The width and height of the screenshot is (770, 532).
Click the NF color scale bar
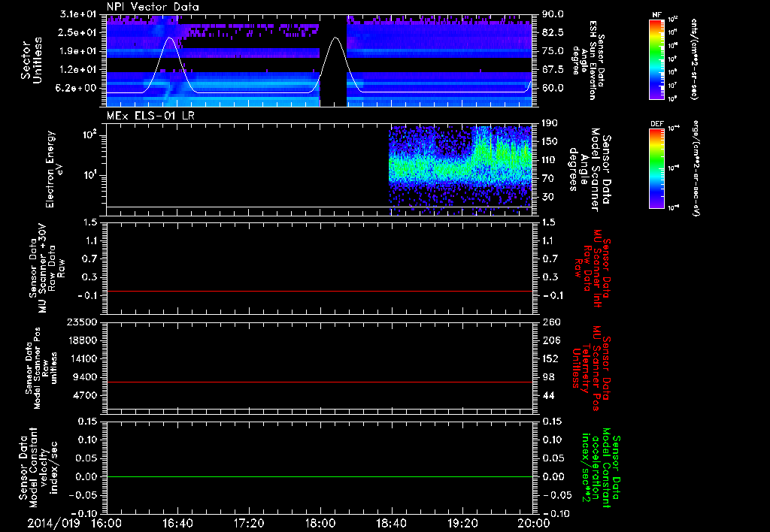click(x=656, y=59)
